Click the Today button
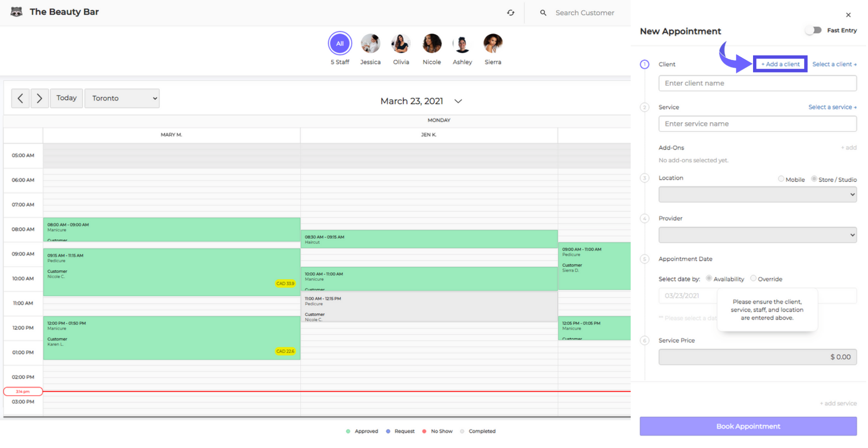Viewport: 868px width, 448px height. point(66,98)
